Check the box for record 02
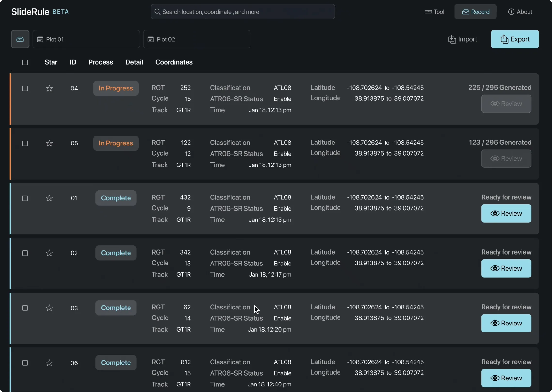The image size is (552, 392). 25,253
